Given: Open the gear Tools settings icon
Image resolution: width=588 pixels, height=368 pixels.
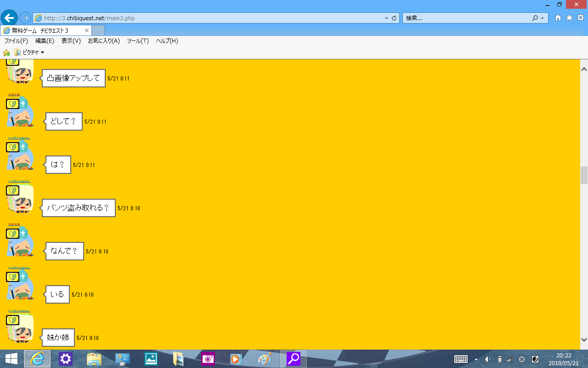Looking at the screenshot, I should 580,18.
